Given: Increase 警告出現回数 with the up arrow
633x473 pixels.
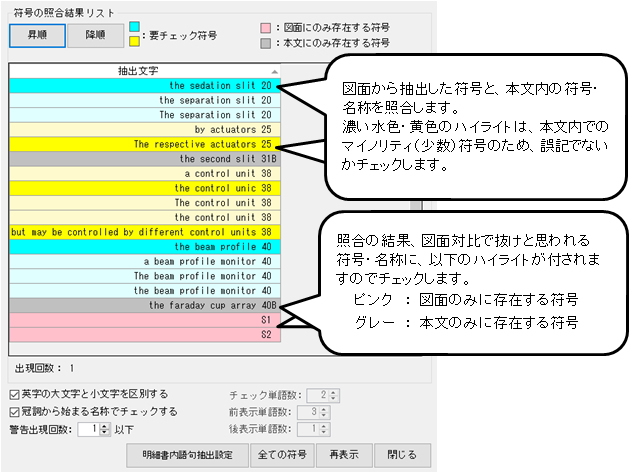Looking at the screenshot, I should tap(105, 426).
